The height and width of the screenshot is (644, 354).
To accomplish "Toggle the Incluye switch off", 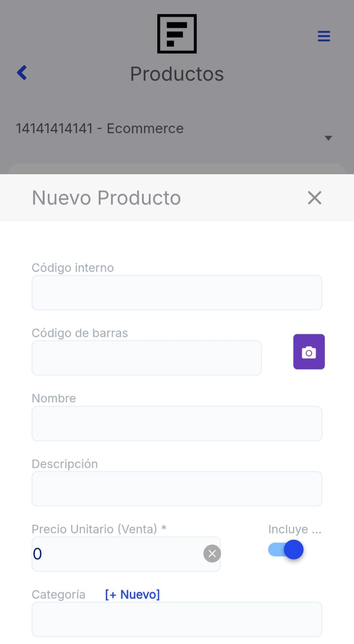I will tap(286, 550).
